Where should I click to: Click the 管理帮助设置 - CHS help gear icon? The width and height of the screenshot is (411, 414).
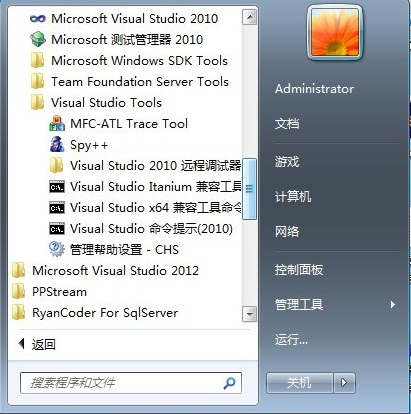(x=57, y=249)
